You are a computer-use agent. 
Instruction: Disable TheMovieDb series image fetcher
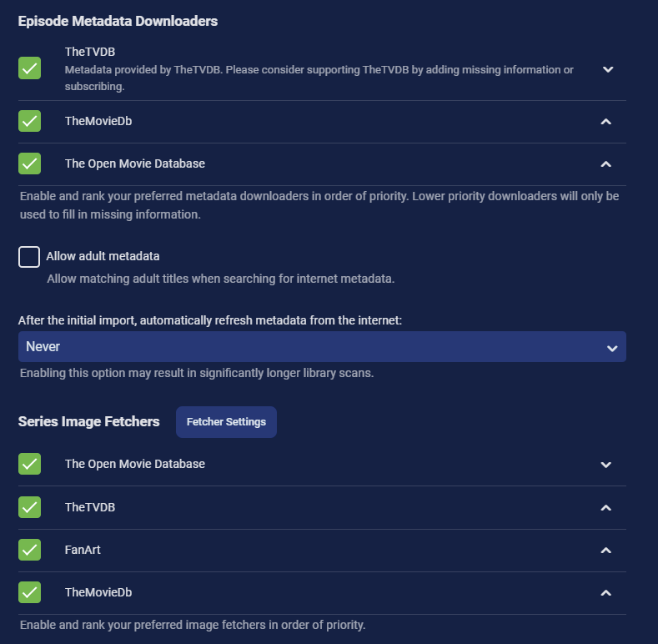coord(29,592)
